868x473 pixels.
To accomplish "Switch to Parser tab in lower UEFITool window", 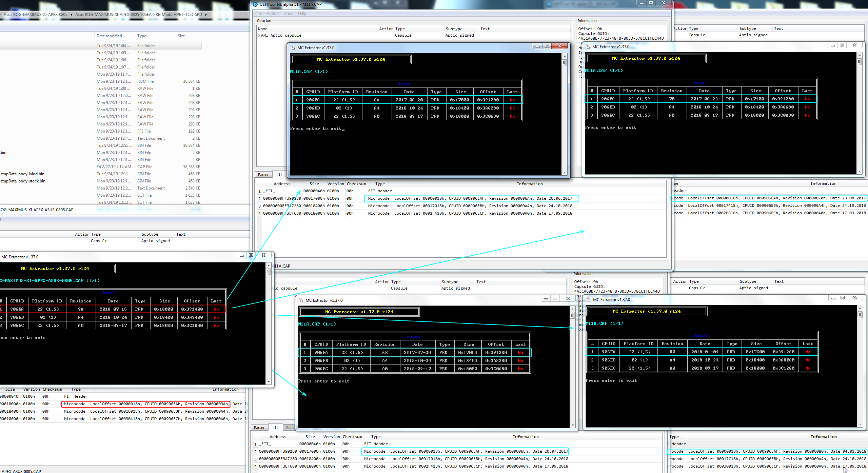I will pyautogui.click(x=259, y=428).
